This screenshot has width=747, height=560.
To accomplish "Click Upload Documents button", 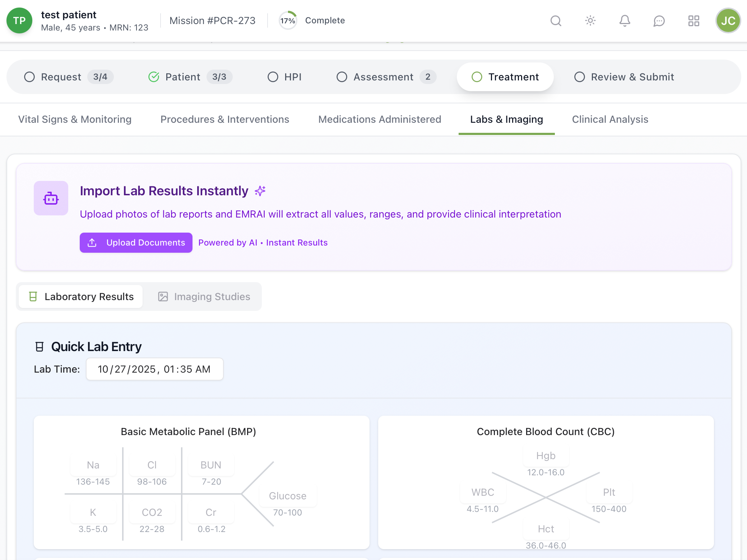I will [x=136, y=243].
